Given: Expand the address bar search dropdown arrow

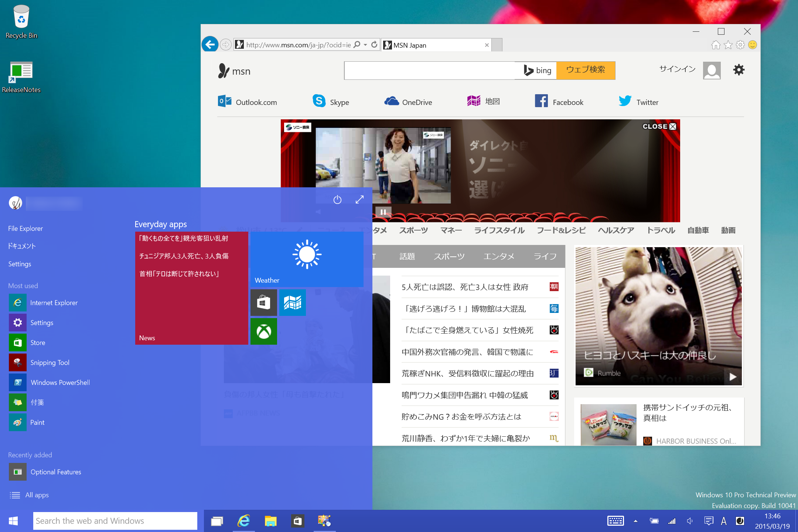Looking at the screenshot, I should 365,45.
